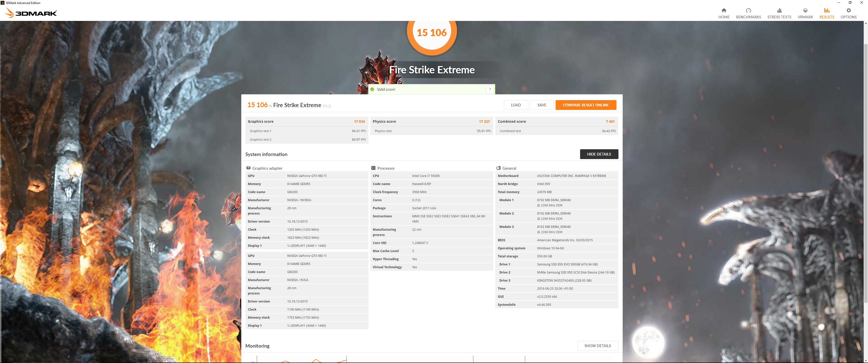Click Drive 1 Samsung SSD 850 EVO entry

pos(567,264)
